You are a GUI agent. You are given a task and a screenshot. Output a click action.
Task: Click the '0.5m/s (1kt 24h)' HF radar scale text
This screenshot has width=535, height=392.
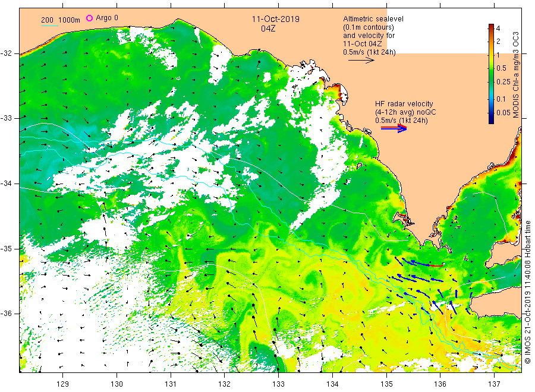(401, 121)
